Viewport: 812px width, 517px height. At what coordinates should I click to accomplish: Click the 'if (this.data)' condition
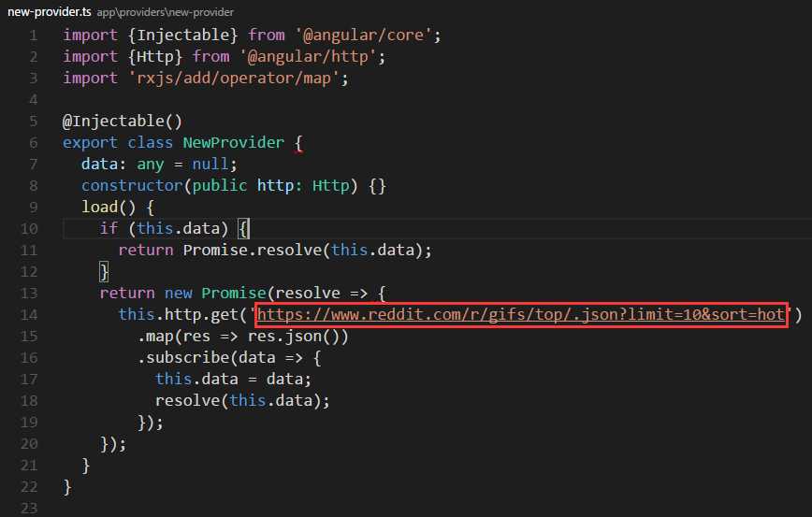(x=164, y=229)
